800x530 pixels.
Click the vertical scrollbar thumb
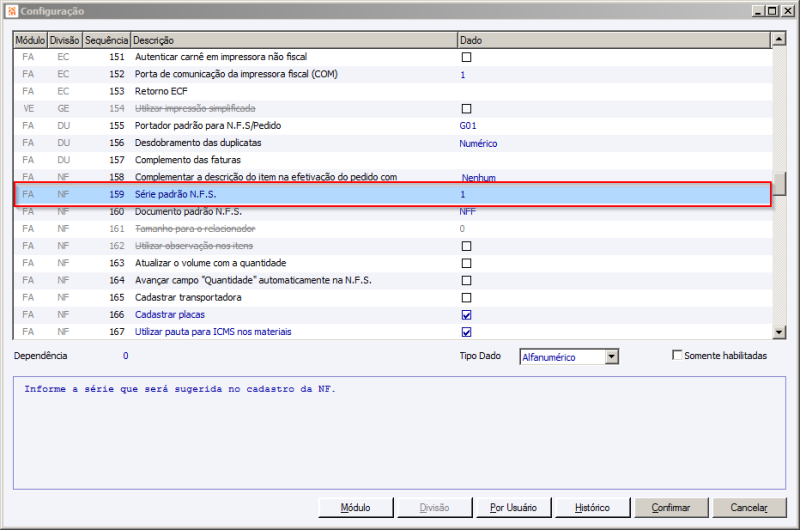point(779,184)
